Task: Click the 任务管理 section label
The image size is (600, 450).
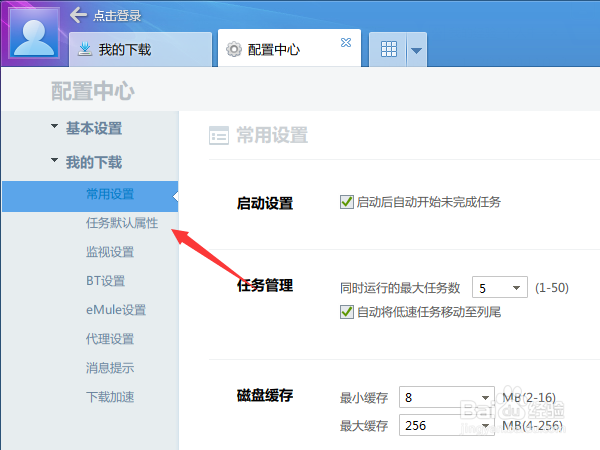Action: click(x=265, y=285)
